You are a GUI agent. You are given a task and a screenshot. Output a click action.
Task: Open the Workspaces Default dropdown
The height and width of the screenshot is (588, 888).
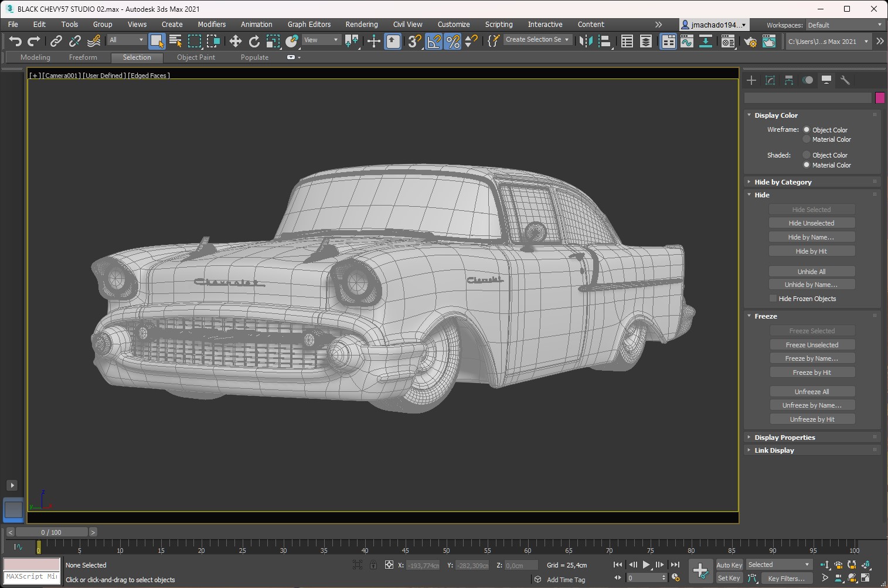coord(844,25)
